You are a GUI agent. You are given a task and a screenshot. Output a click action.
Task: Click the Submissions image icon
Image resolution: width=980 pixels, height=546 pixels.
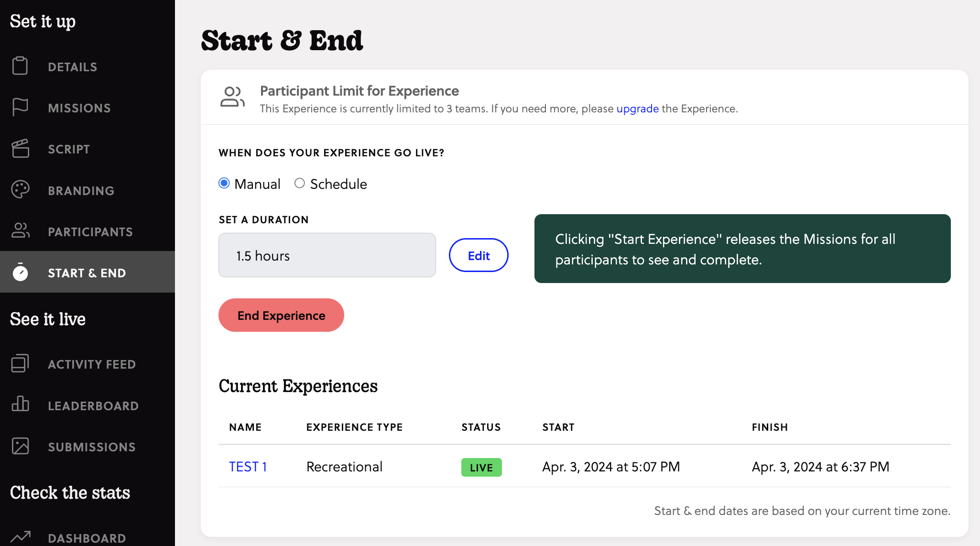20,446
